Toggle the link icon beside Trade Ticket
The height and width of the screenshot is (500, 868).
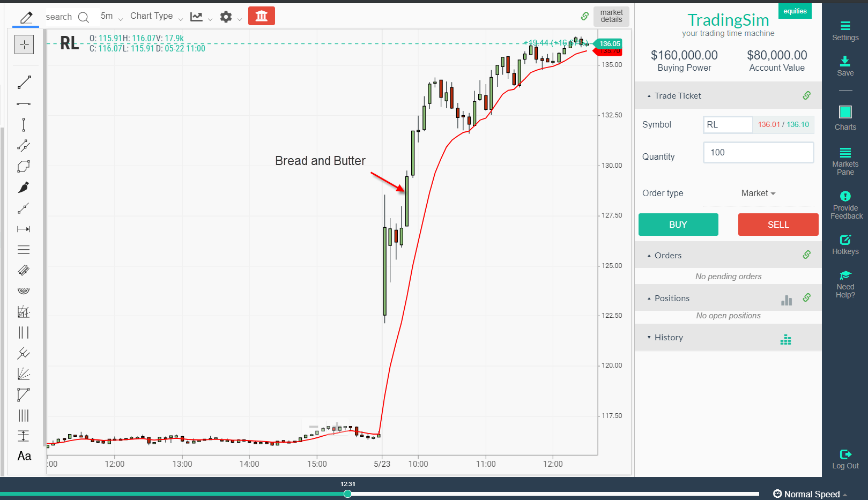click(x=806, y=95)
